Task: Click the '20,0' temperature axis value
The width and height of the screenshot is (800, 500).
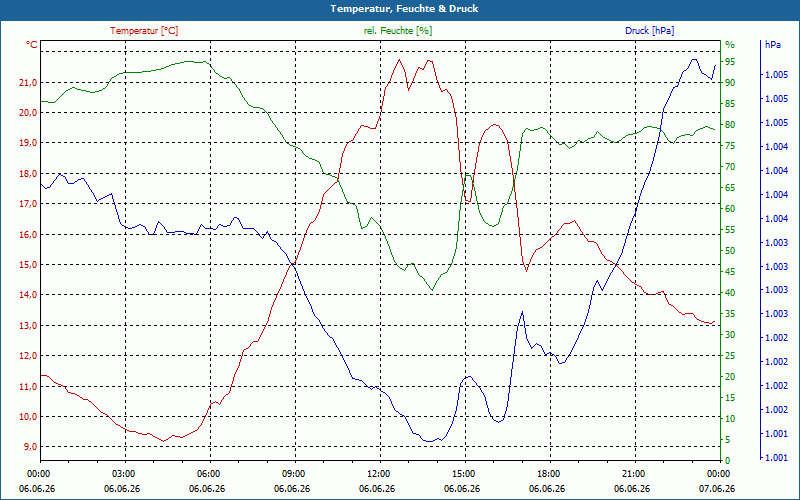Action: pyautogui.click(x=28, y=113)
